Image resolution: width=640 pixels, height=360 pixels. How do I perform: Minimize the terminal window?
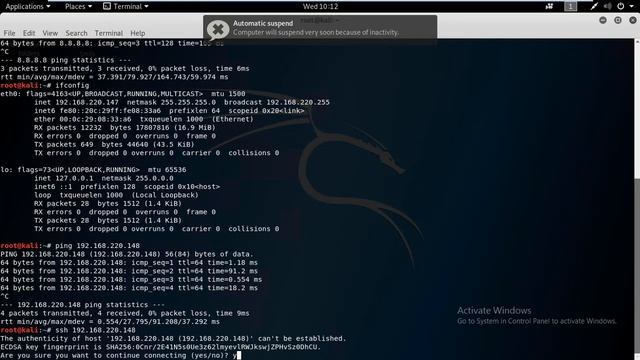pyautogui.click(x=603, y=20)
